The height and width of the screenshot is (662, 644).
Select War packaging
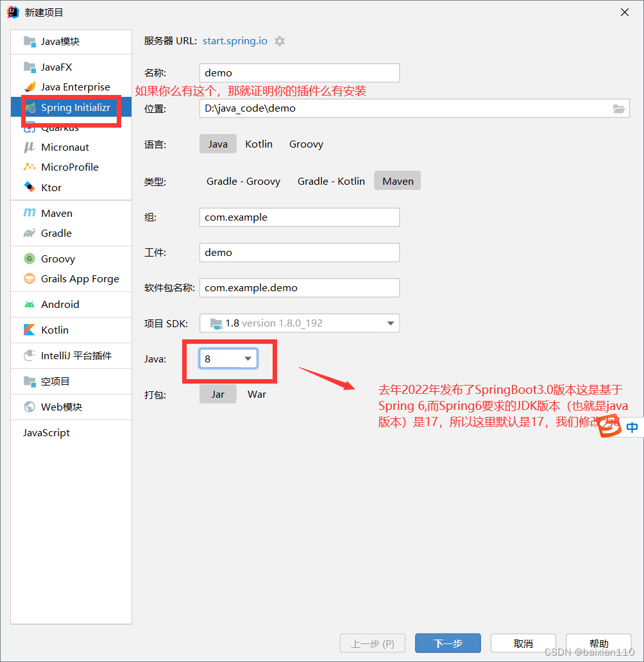[257, 394]
